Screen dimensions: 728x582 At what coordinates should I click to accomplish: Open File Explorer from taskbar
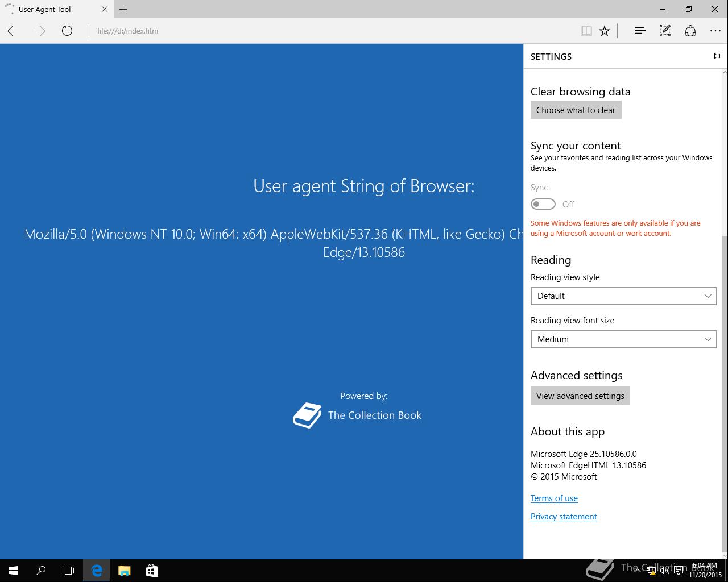[x=124, y=571]
